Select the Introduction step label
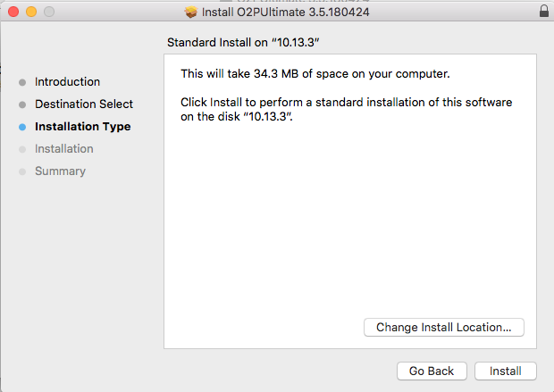Screen dimensions: 554x392 pos(67,81)
